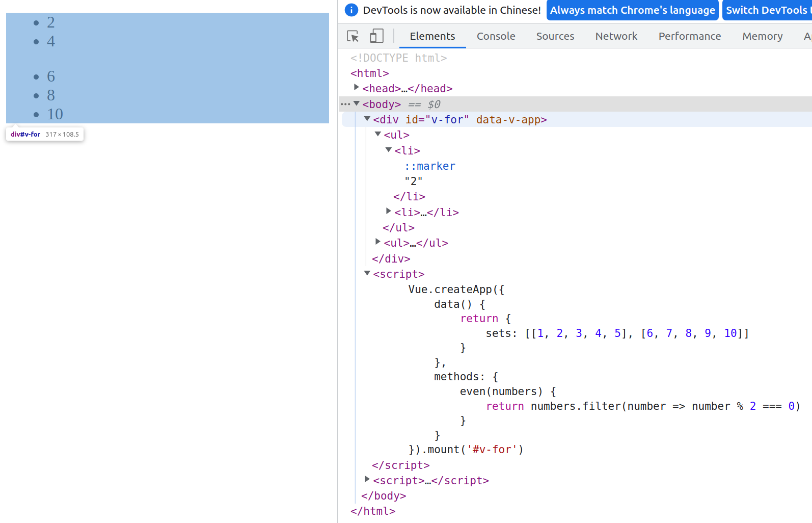Switch to the Network tab
This screenshot has width=812, height=523.
[616, 36]
